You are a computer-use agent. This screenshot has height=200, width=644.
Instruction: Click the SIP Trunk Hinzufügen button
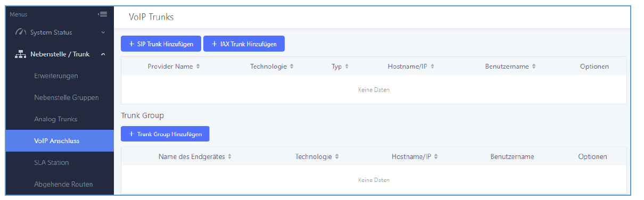(x=161, y=44)
